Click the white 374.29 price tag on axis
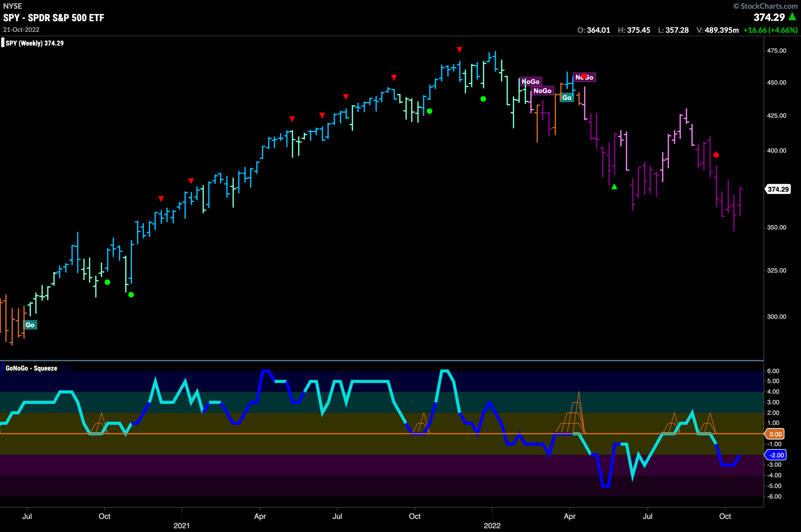Image resolution: width=801 pixels, height=532 pixels. [778, 189]
